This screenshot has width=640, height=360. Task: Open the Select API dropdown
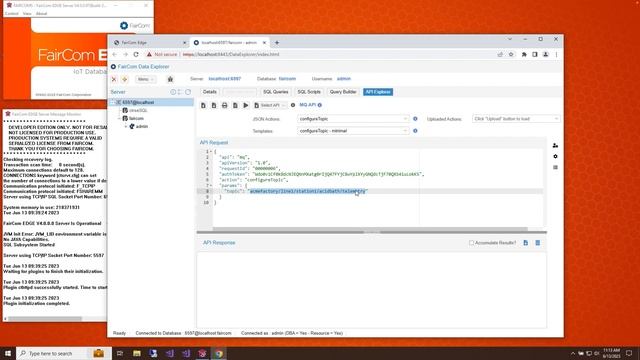(270, 105)
